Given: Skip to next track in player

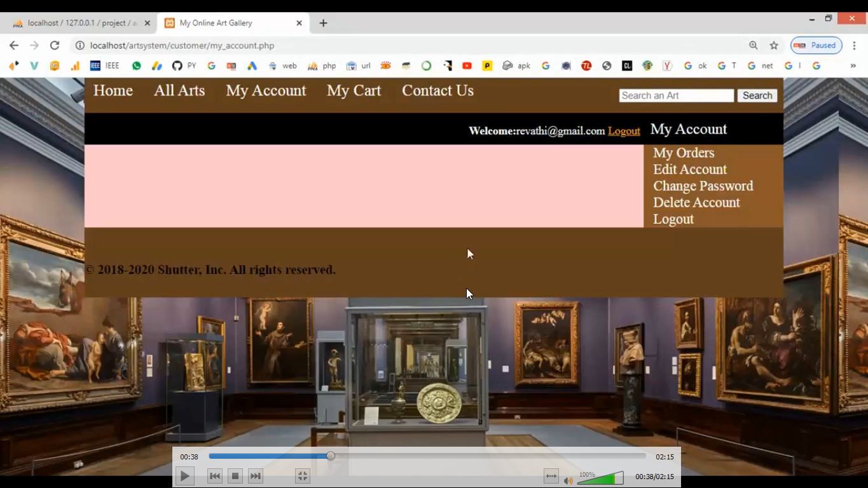Looking at the screenshot, I should point(256,476).
